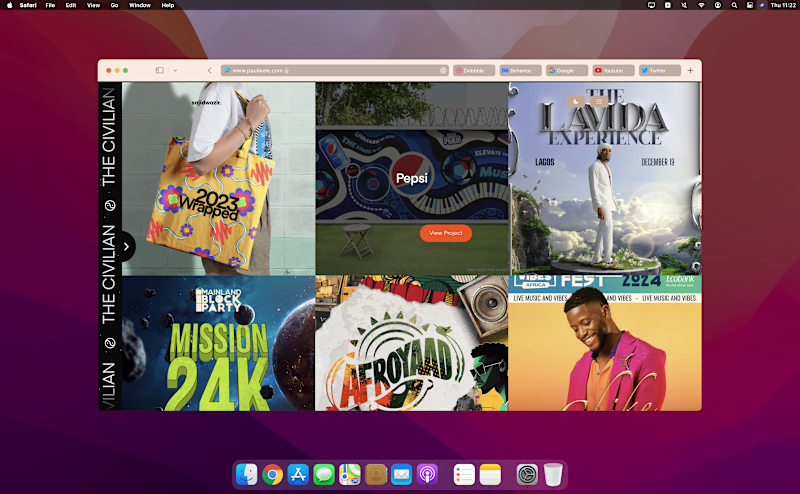Open the Afroyaad project thumbnail
Screen dimensions: 800x494
[412, 343]
